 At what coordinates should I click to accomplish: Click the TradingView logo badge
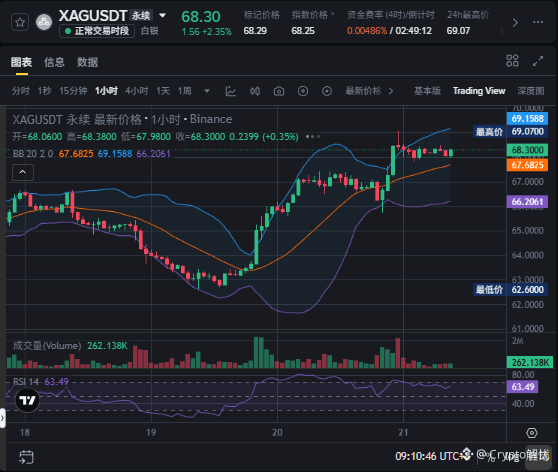pyautogui.click(x=27, y=400)
